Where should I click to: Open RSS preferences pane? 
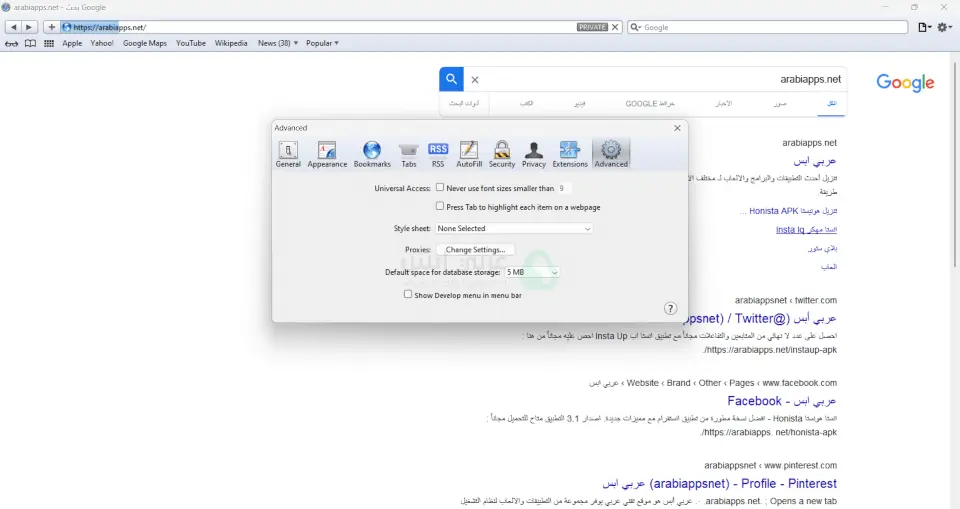coord(438,154)
